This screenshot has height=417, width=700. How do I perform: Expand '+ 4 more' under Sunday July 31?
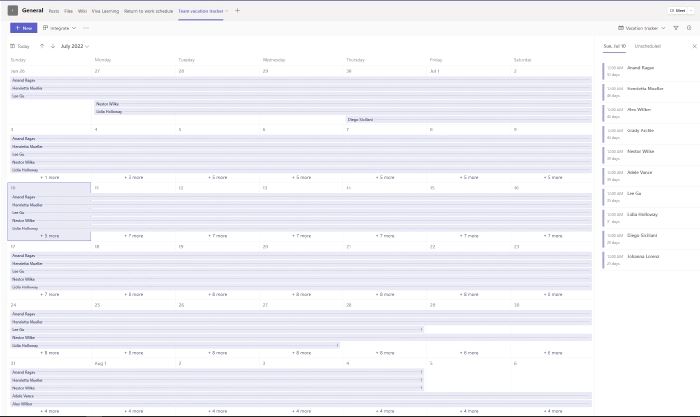[50, 411]
